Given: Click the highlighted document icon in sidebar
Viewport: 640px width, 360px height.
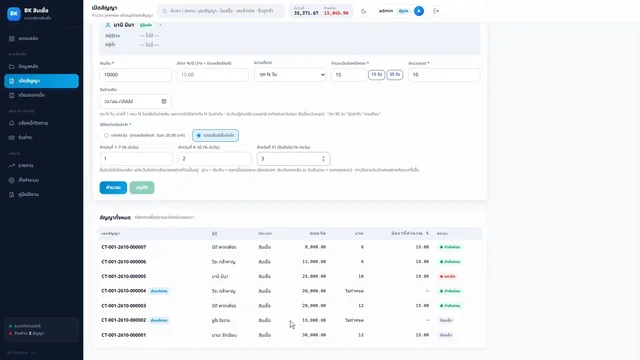Looking at the screenshot, I should pos(11,81).
